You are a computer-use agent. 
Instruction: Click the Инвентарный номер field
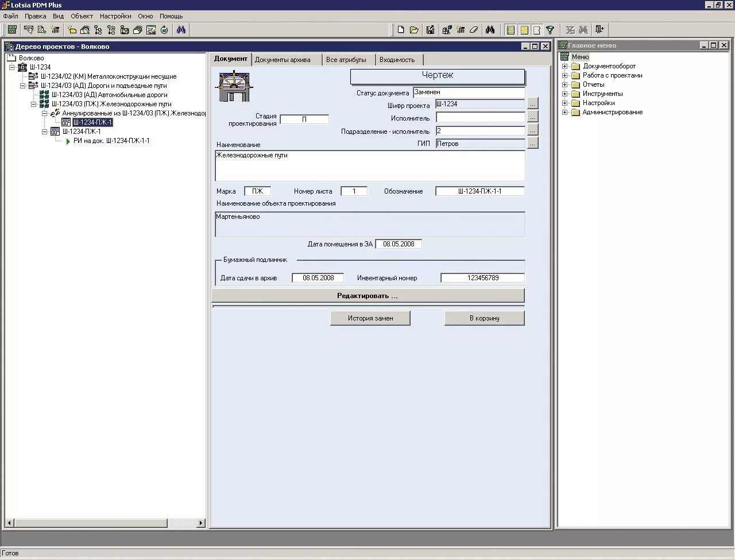coord(482,278)
